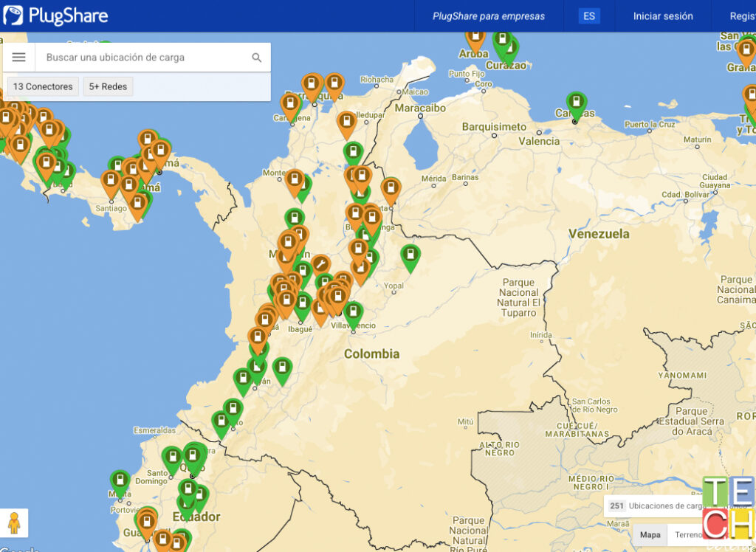This screenshot has width=756, height=552.
Task: Click green charger pin near Manta
Action: click(120, 482)
